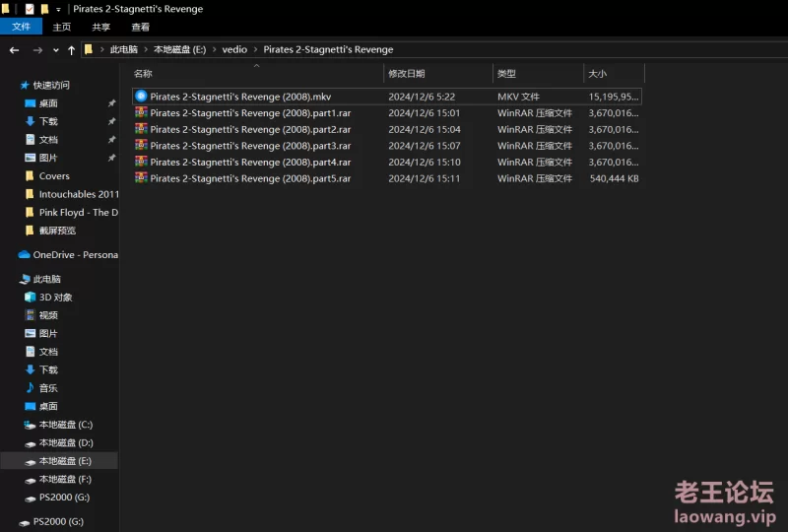Viewport: 788px width, 532px height.
Task: Select the part5.rar archive icon
Action: tap(141, 178)
